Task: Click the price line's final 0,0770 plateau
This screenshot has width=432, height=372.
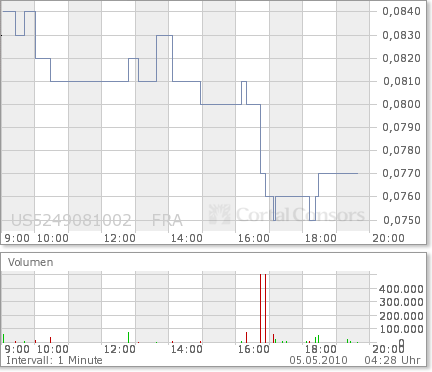Action: (x=338, y=173)
